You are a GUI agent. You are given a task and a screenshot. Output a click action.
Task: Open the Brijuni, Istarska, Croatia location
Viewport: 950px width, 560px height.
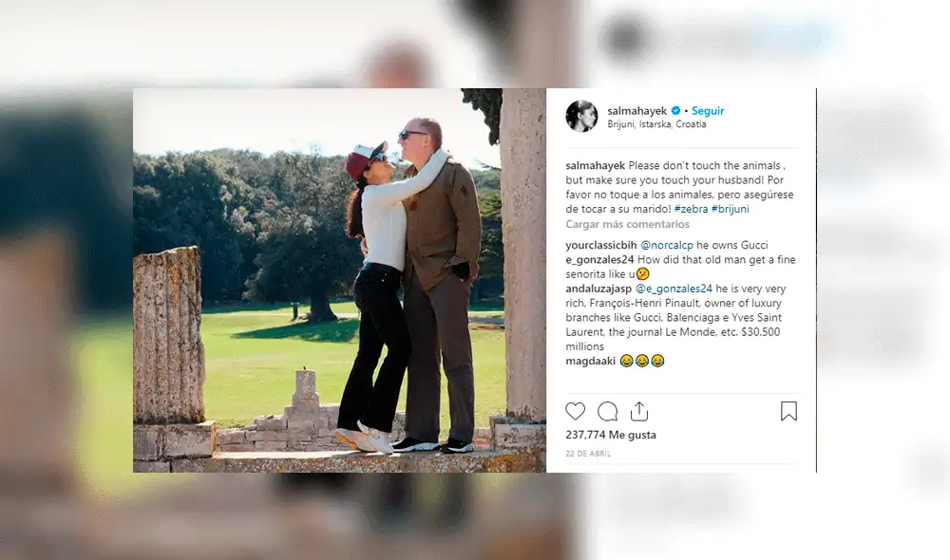click(x=656, y=124)
